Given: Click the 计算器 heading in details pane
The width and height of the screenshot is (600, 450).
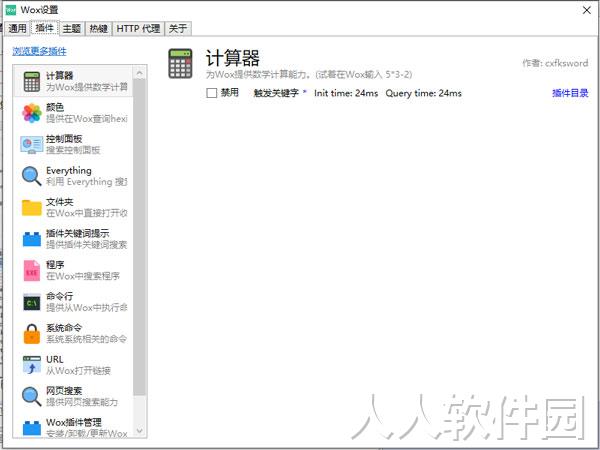Looking at the screenshot, I should [x=233, y=58].
